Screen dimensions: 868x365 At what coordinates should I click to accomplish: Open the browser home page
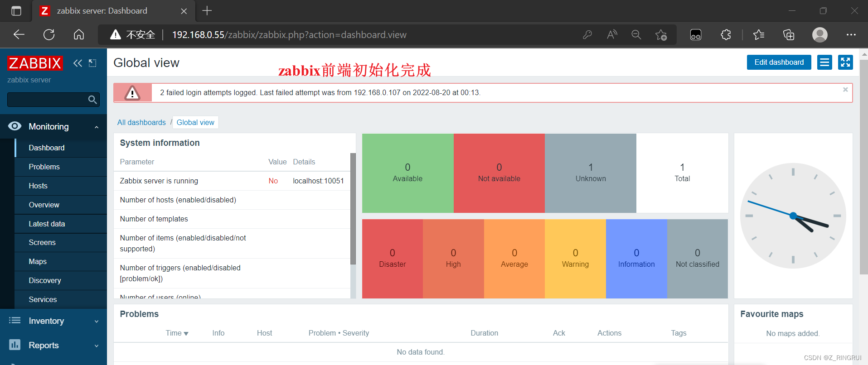(x=79, y=34)
